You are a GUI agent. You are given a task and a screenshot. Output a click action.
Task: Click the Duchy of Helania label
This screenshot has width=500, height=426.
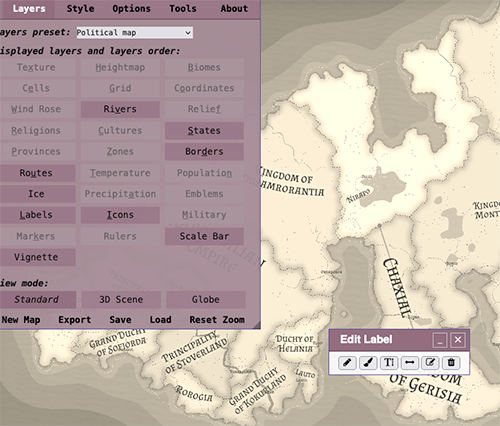pyautogui.click(x=295, y=344)
